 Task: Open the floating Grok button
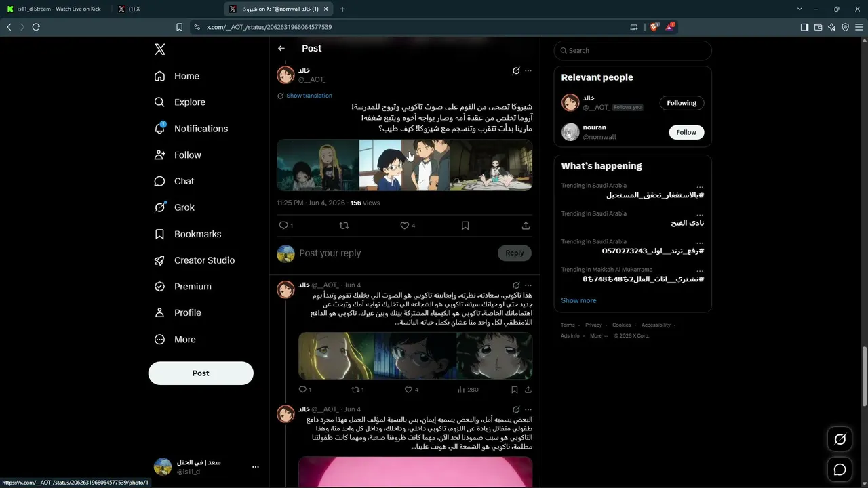[x=840, y=440]
